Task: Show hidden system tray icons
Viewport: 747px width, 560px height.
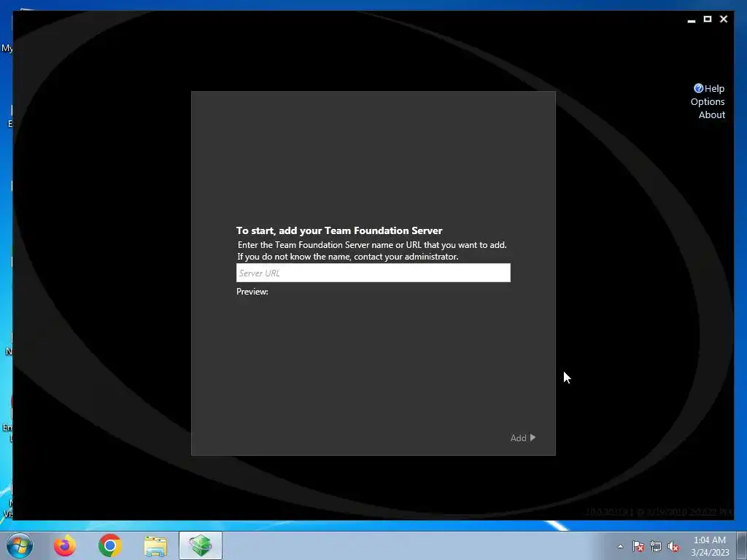Action: point(620,546)
